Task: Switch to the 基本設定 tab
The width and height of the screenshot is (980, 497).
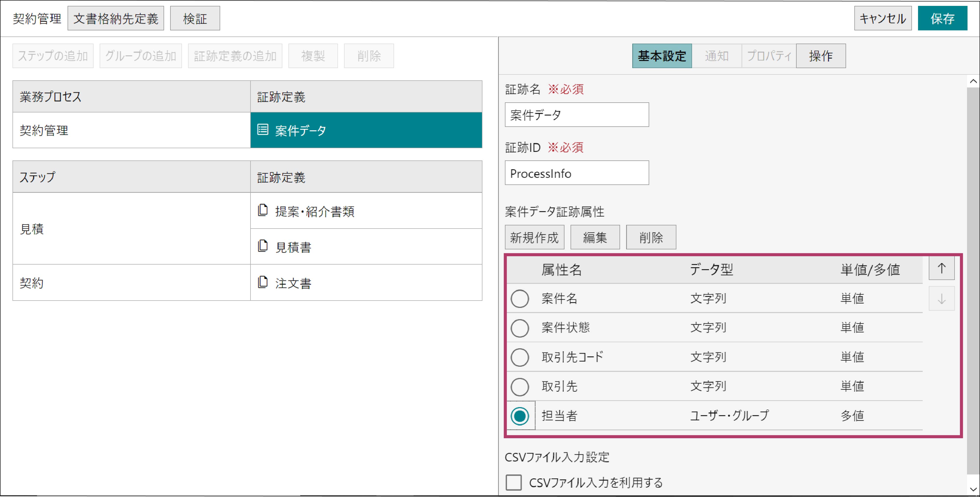Action: 662,56
